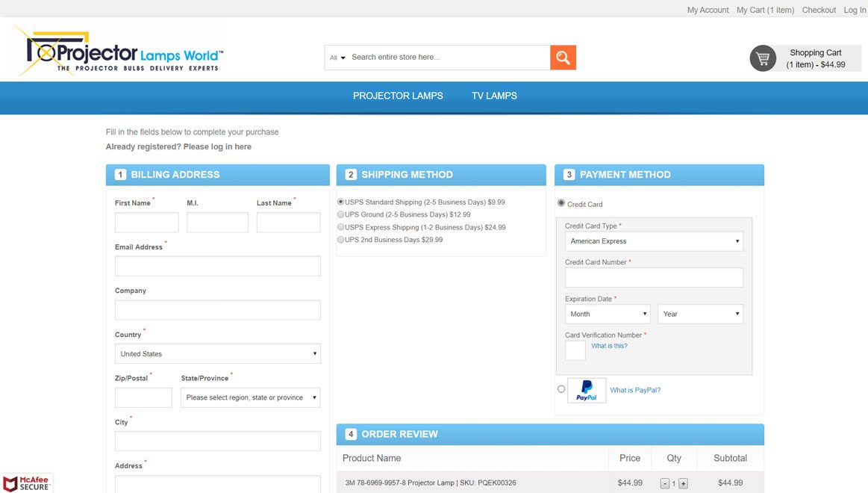Click the shopping cart icon
Image resolution: width=868 pixels, height=493 pixels.
click(763, 58)
